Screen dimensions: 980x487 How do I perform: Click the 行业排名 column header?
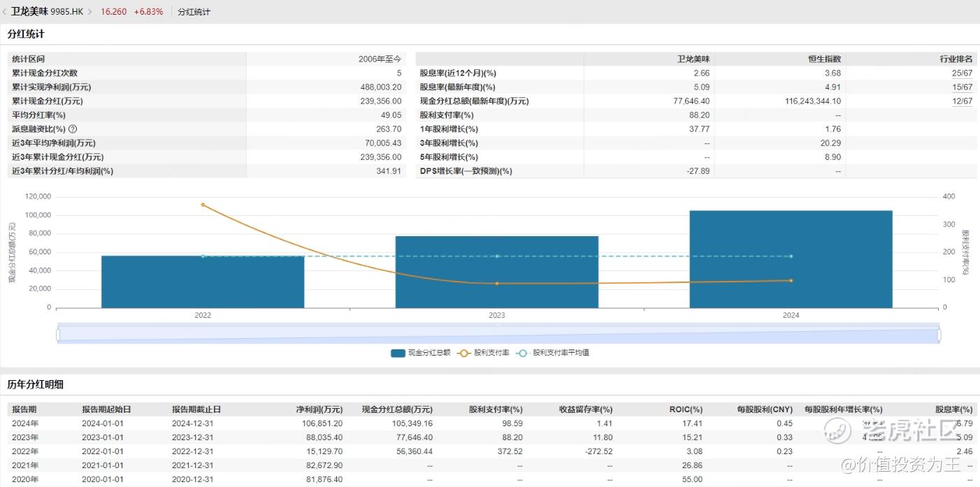tap(956, 59)
